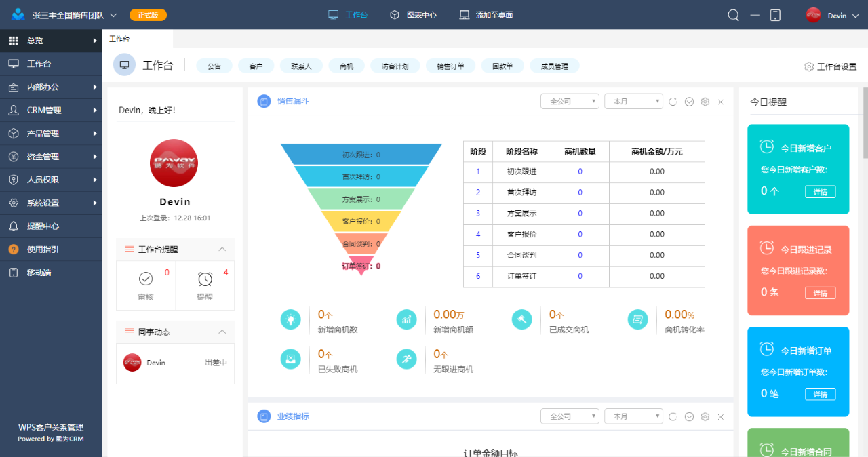Refresh the 销售漏斗 sales funnel panel

pos(673,102)
